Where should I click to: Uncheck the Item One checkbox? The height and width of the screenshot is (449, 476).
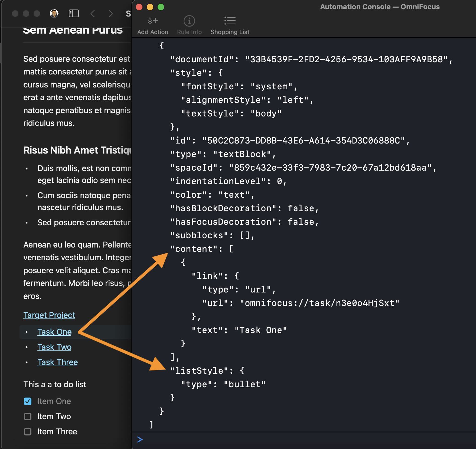click(28, 401)
